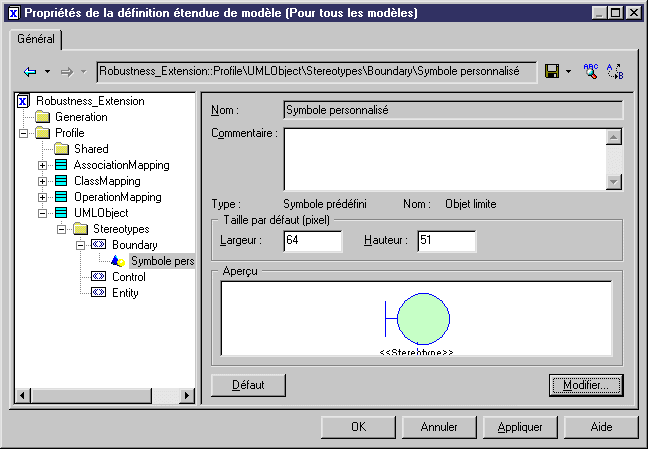
Task: Select the Stereotypes folder
Action: (121, 229)
